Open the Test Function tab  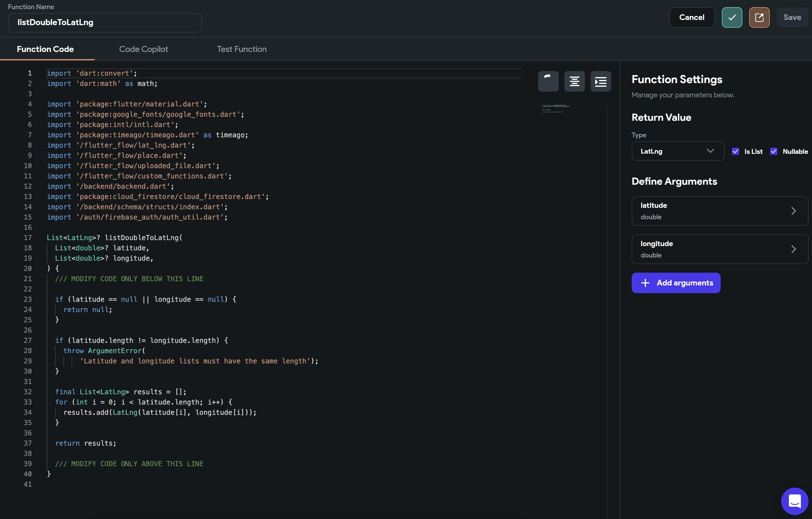[241, 49]
